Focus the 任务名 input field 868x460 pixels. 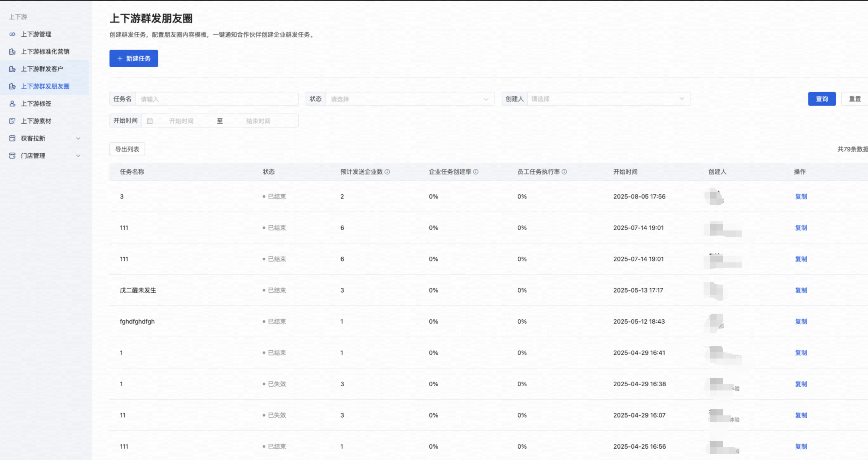(x=217, y=99)
